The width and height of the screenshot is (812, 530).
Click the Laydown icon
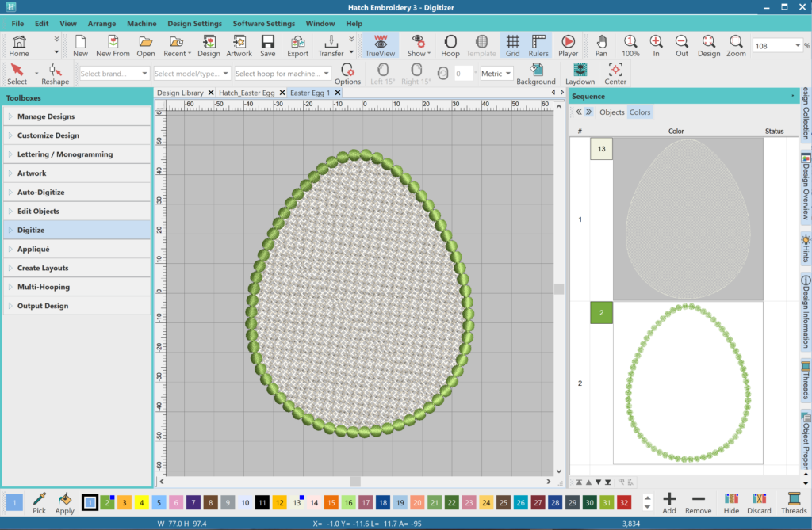point(580,74)
